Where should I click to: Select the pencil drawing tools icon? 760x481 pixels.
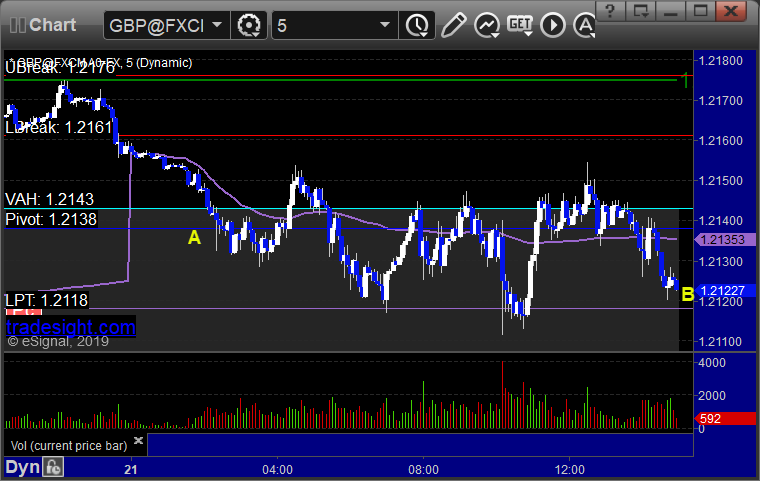pos(453,25)
